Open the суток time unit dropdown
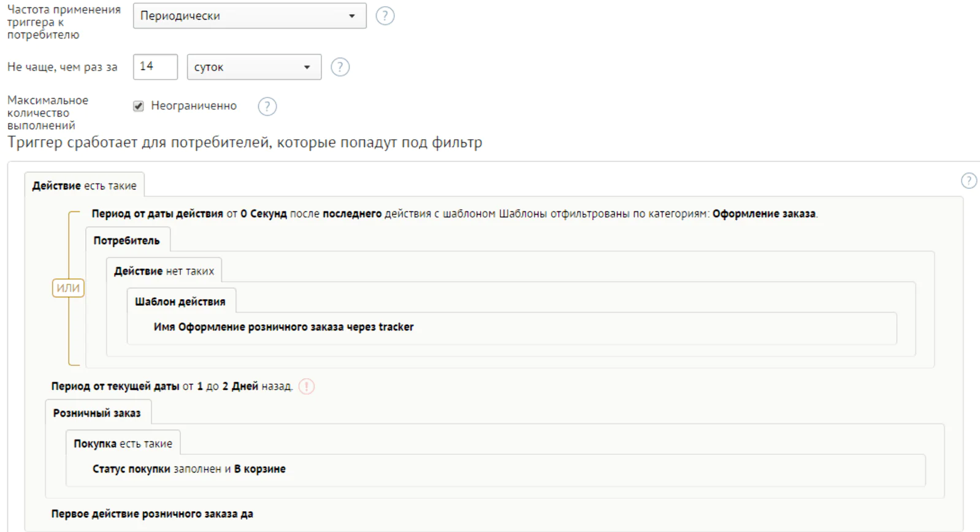This screenshot has width=980, height=532. pyautogui.click(x=254, y=67)
